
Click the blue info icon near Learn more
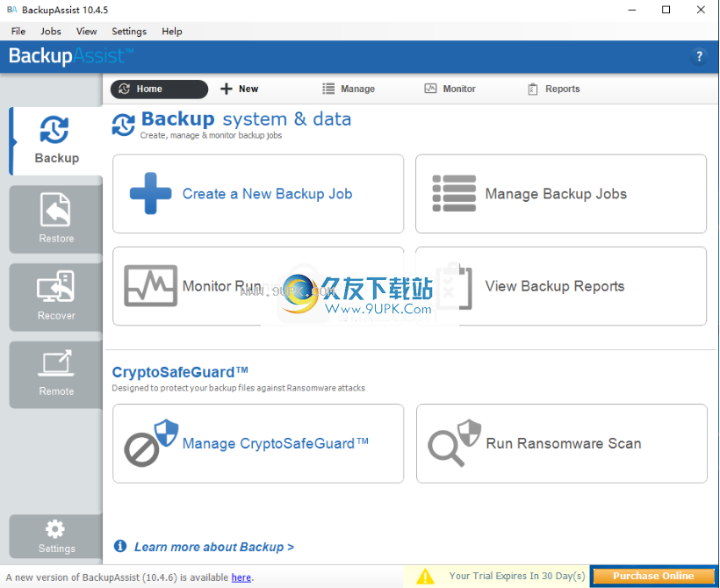point(120,546)
